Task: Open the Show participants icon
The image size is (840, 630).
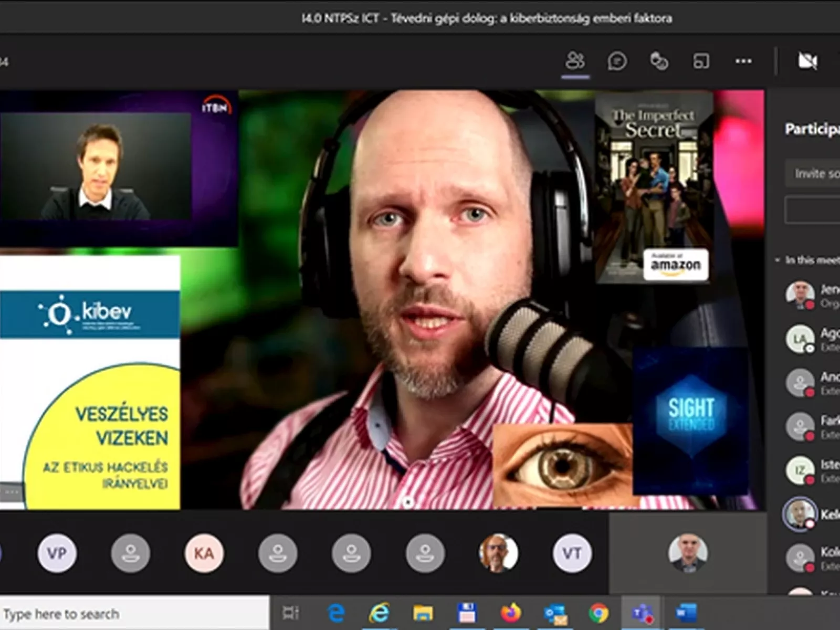Action: pos(575,61)
